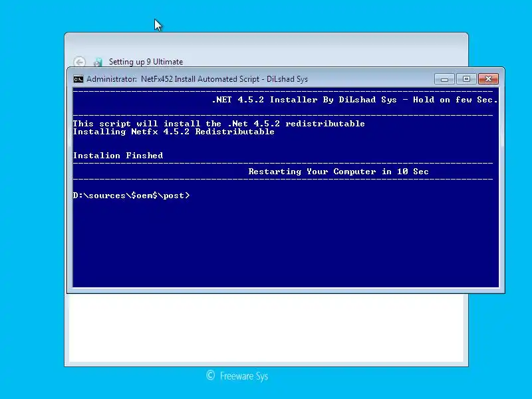Click the '.NET 4.5.2 Installer By DiLshad Sys' header
532x399 pixels.
tap(305, 100)
